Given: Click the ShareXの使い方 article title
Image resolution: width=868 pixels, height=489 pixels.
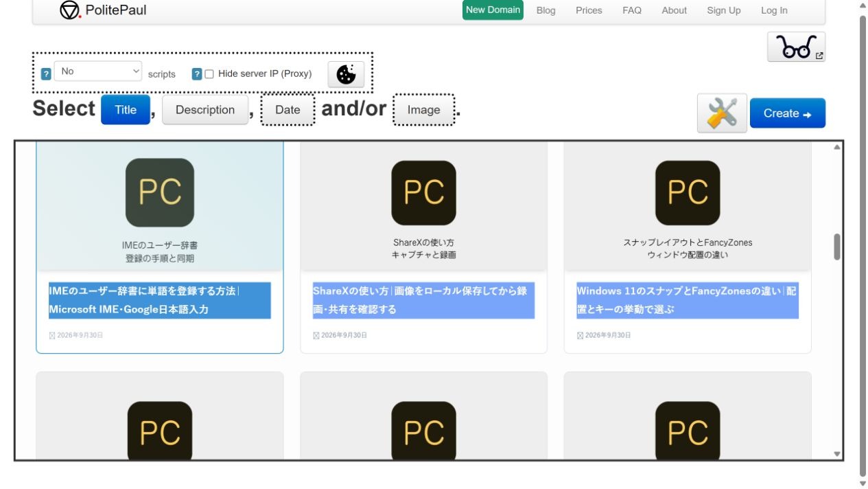Looking at the screenshot, I should (x=423, y=300).
